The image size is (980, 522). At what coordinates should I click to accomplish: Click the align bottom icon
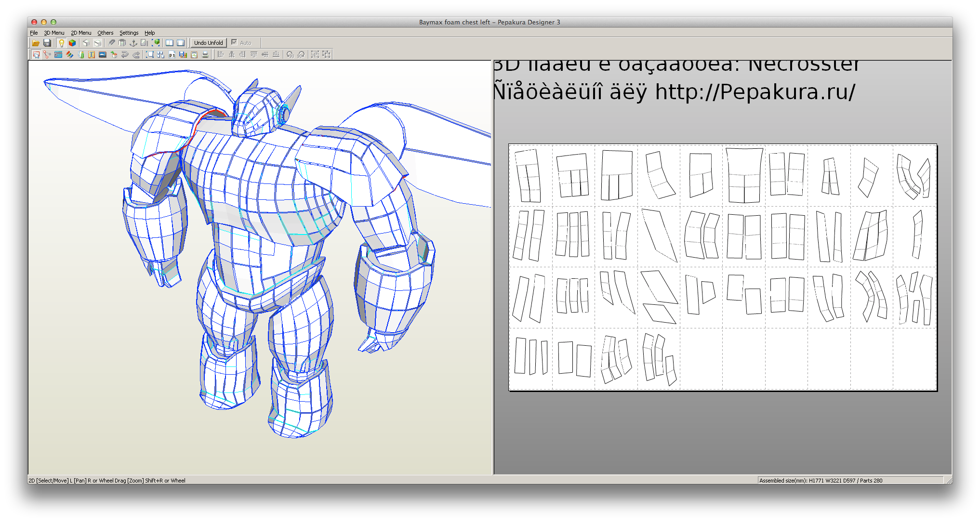[x=276, y=54]
